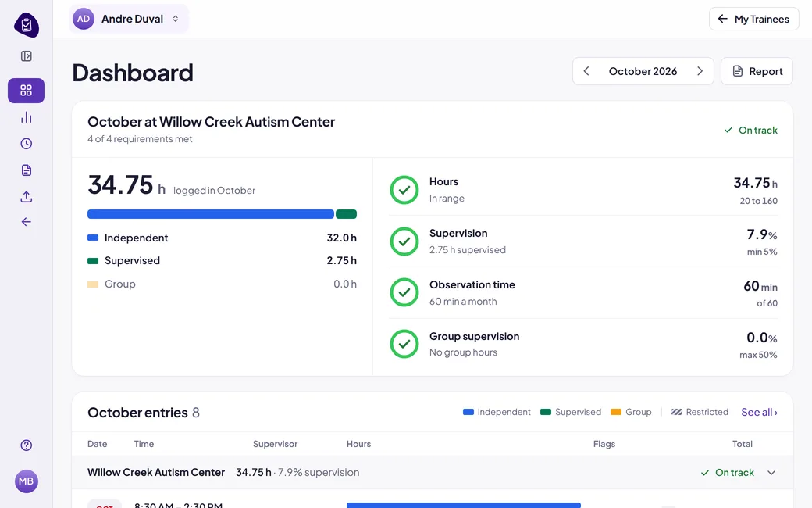The image size is (812, 508).
Task: Click the Hours requirement check icon
Action: pyautogui.click(x=404, y=190)
